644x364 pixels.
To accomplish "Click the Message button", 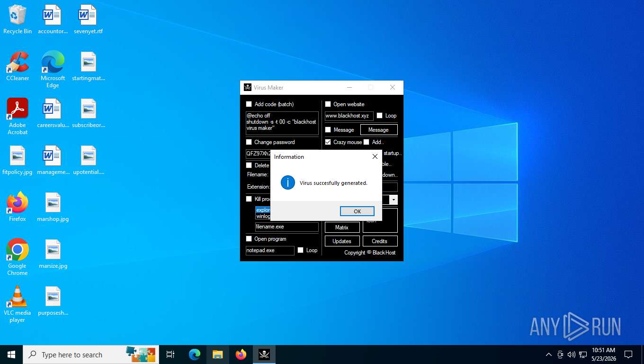I will [379, 130].
